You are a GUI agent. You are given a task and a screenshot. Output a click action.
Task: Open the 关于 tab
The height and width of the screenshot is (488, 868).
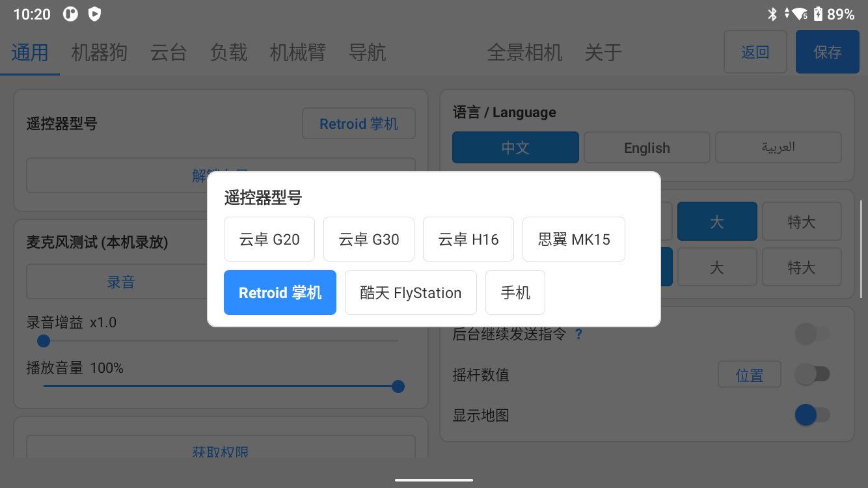[603, 52]
